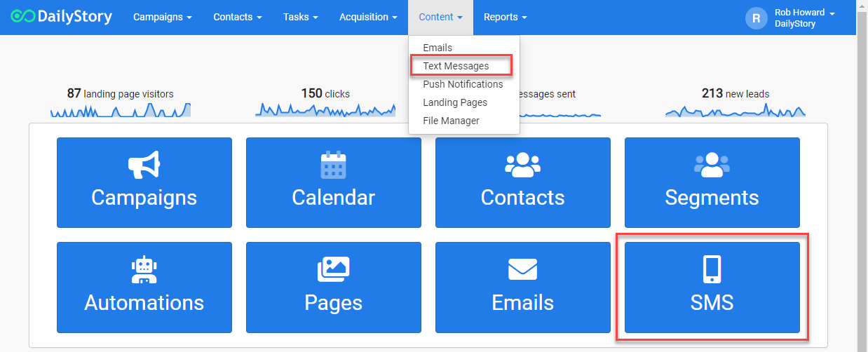Click the robot icon on the Automations tile

click(x=144, y=270)
